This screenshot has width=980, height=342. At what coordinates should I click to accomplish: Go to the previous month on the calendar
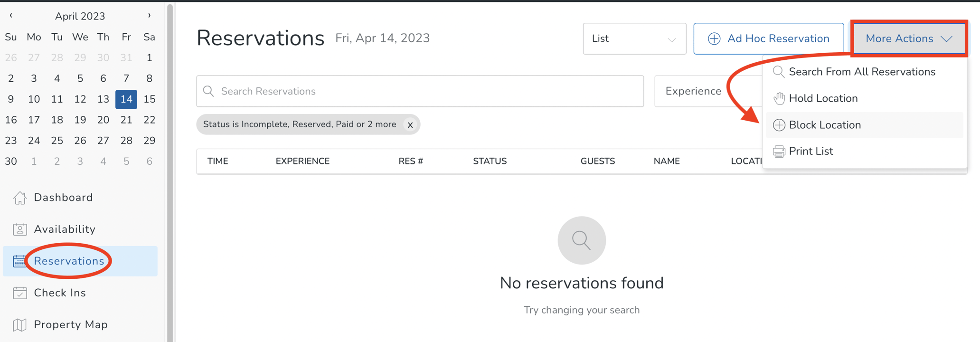pyautogui.click(x=10, y=15)
